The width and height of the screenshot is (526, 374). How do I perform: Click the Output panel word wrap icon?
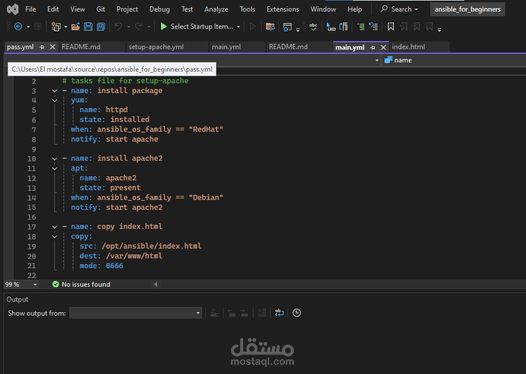[279, 313]
